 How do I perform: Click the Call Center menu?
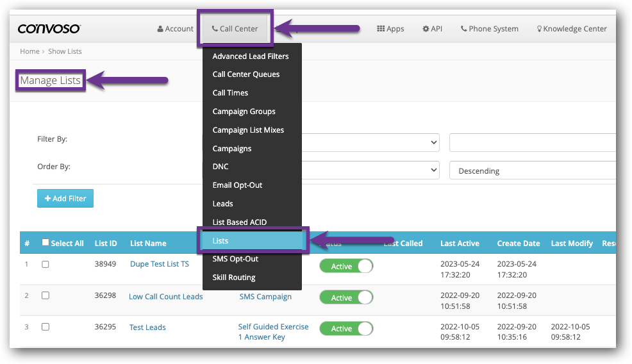tap(235, 29)
